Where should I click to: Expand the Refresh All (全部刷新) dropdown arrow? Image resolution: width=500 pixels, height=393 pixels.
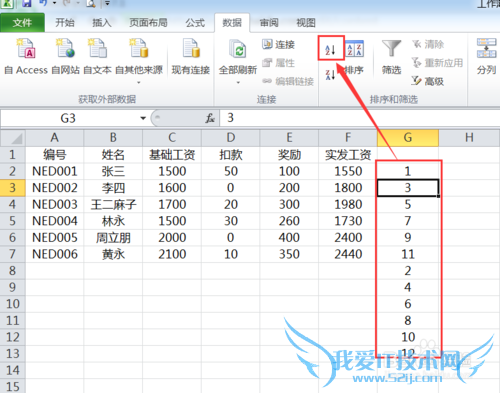(x=238, y=82)
